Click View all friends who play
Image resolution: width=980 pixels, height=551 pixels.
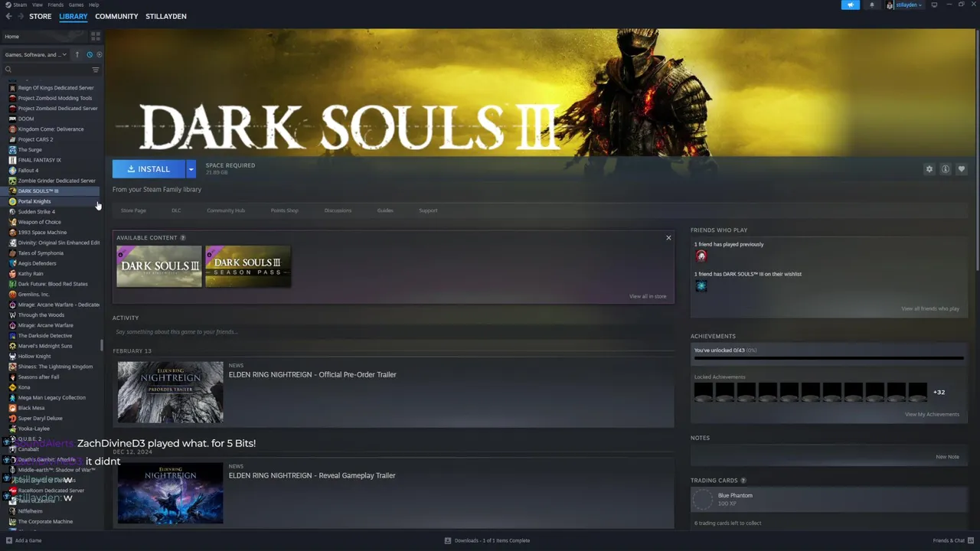pos(930,308)
